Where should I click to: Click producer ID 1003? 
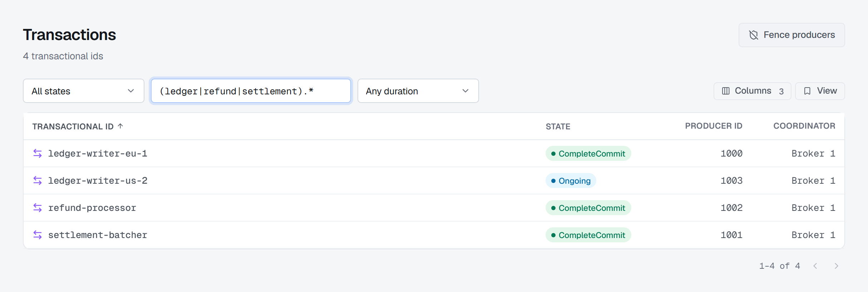[731, 181]
